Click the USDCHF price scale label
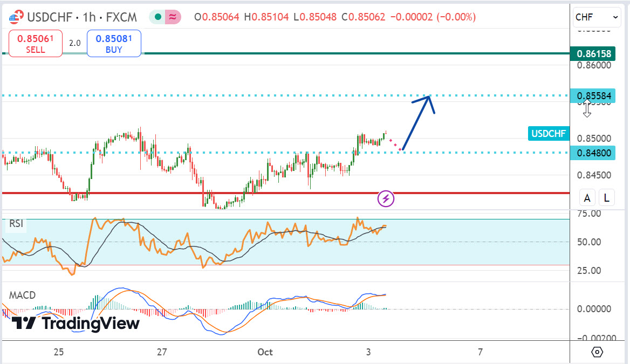 [x=549, y=133]
